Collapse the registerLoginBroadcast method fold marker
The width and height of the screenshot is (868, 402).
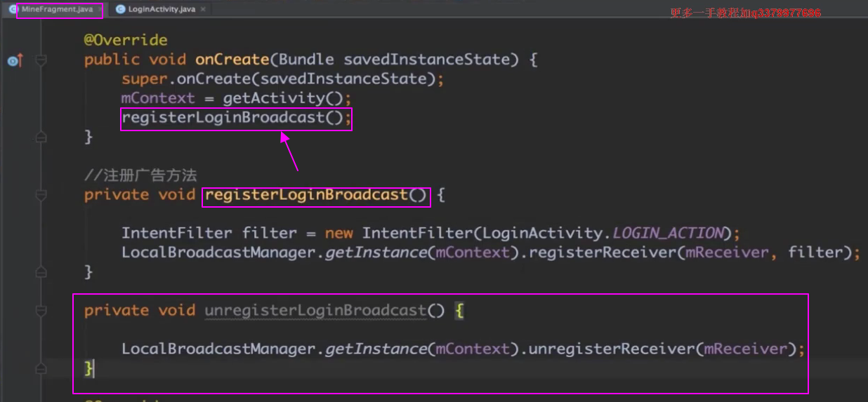[x=41, y=195]
